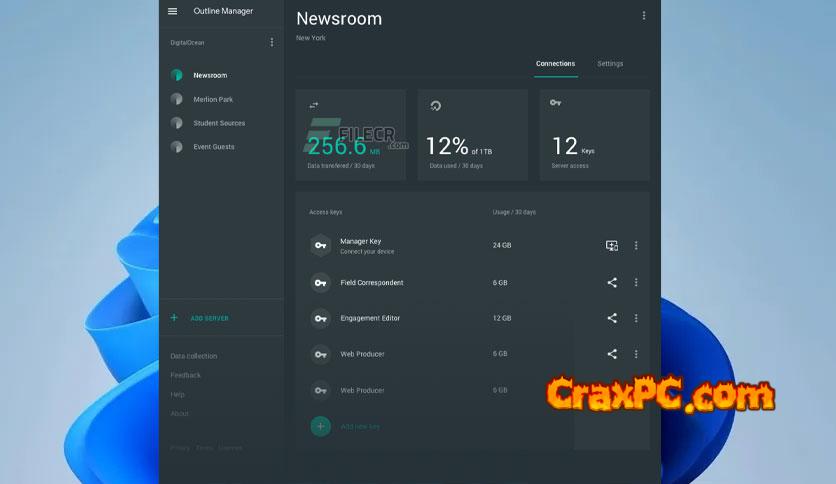Open DigitalOcean account options menu

click(x=271, y=42)
